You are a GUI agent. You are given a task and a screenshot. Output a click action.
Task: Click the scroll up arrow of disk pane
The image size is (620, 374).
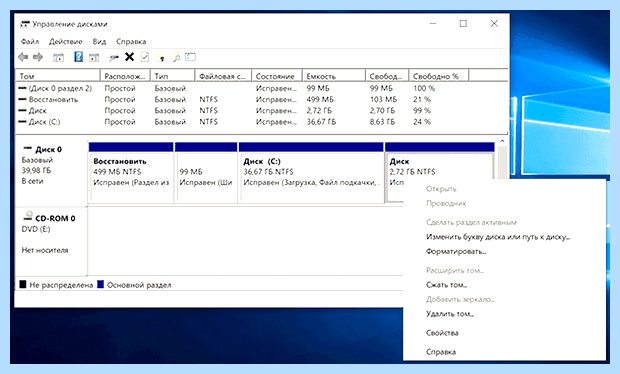502,142
